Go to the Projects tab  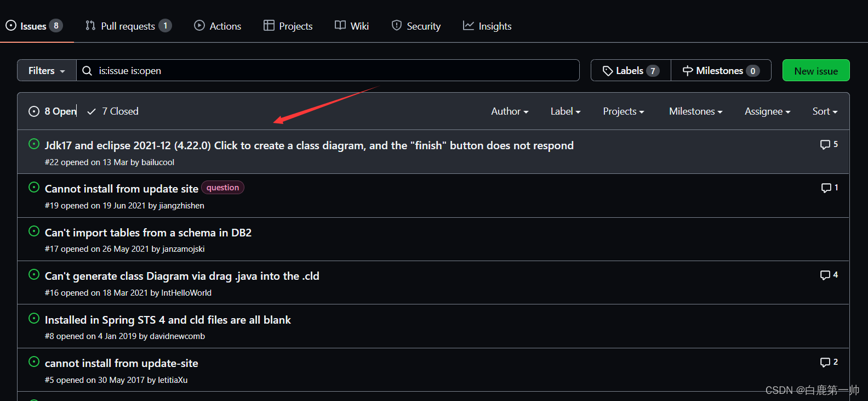[x=288, y=26]
